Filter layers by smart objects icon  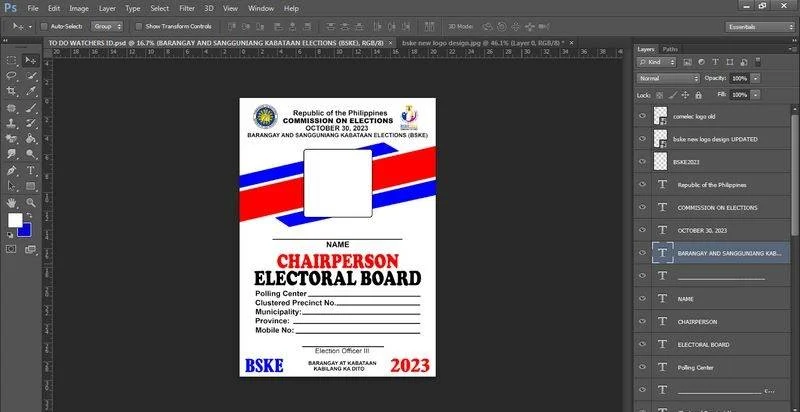[744, 62]
